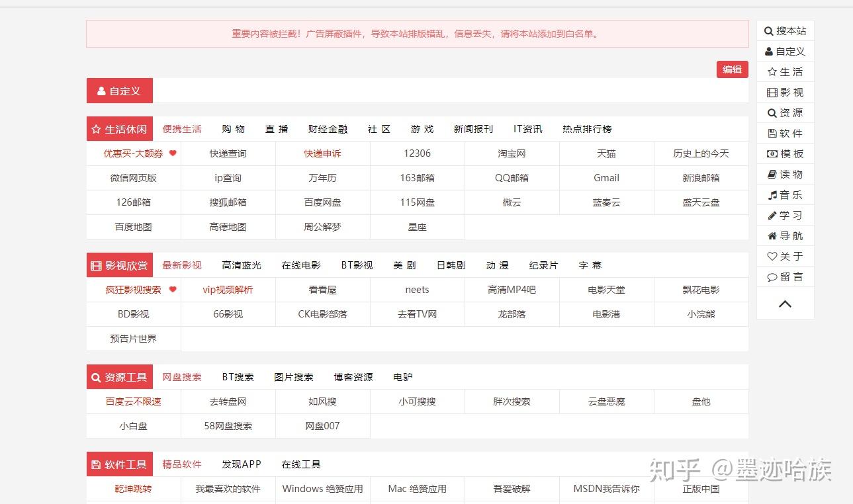The image size is (853, 504).
Task: Visit the 高德地图 link
Action: [x=228, y=227]
